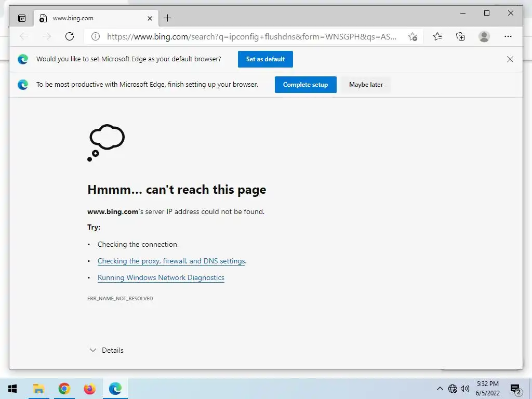532x399 pixels.
Task: Launch Google Chrome from taskbar
Action: [64, 389]
